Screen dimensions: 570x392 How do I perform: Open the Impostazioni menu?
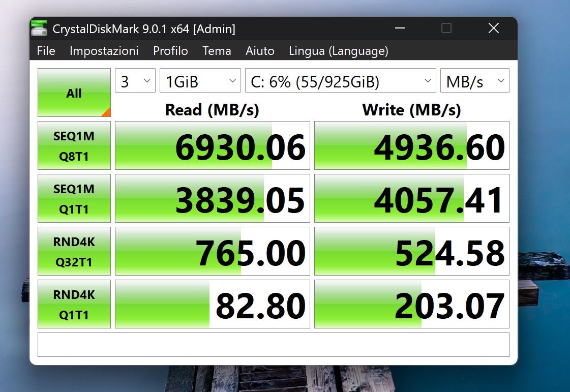pos(104,51)
